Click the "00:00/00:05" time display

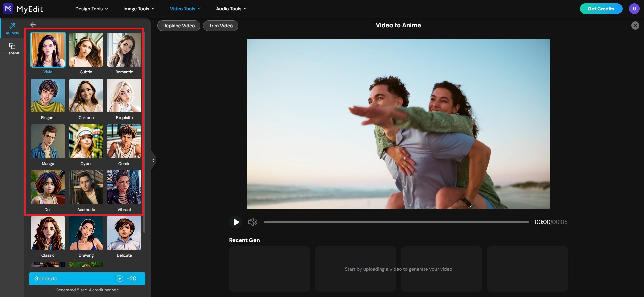point(551,222)
